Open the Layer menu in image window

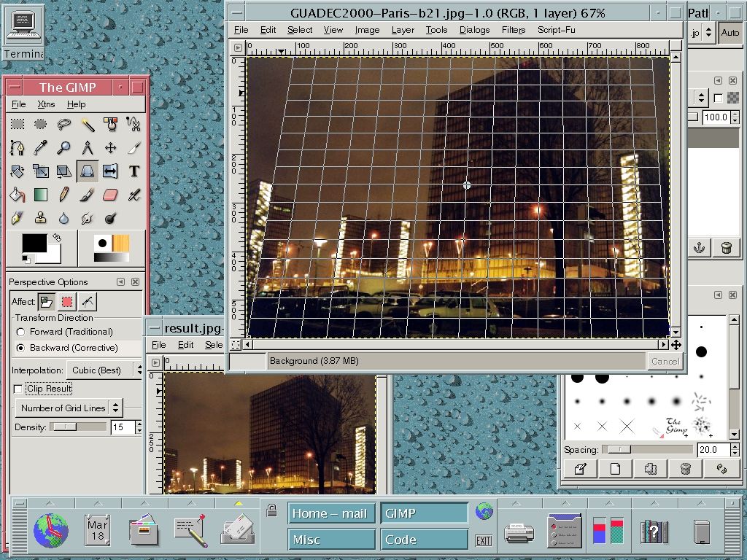[403, 30]
